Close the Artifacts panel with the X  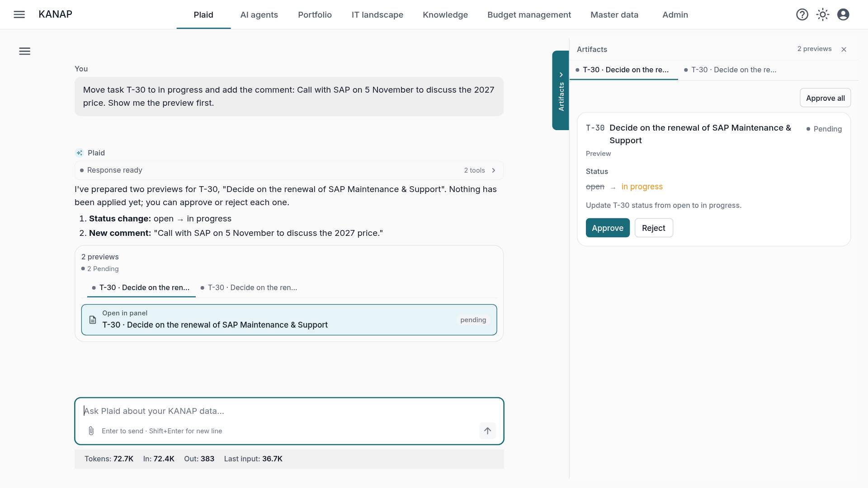click(844, 49)
